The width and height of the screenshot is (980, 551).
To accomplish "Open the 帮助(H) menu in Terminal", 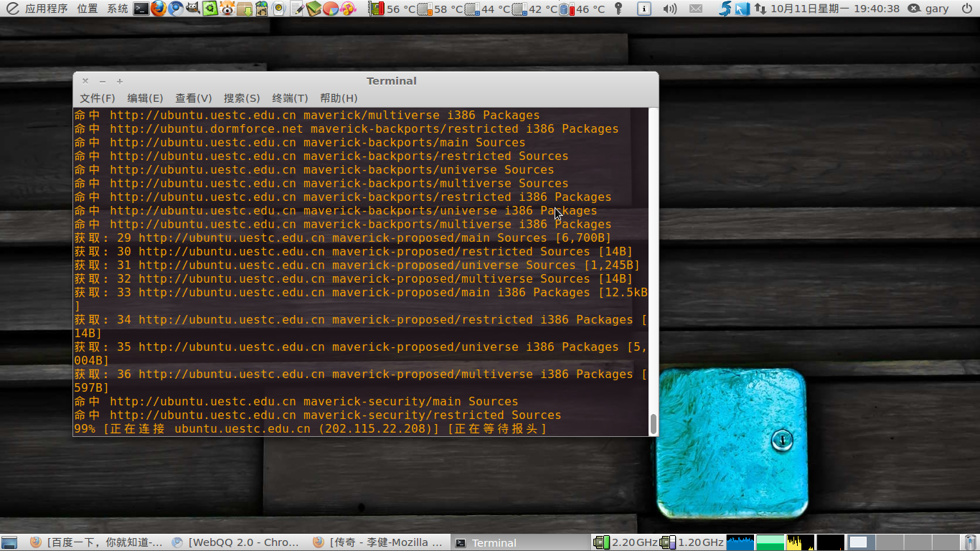I will tap(339, 98).
